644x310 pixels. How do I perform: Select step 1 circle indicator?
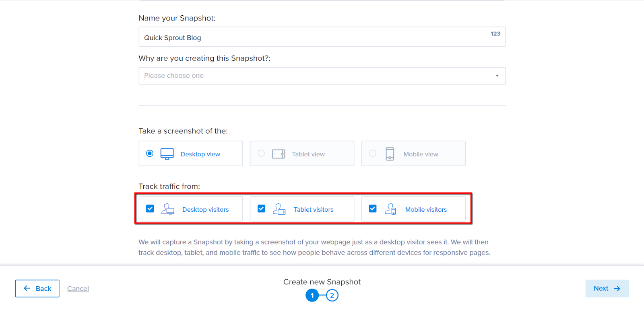[x=312, y=296]
